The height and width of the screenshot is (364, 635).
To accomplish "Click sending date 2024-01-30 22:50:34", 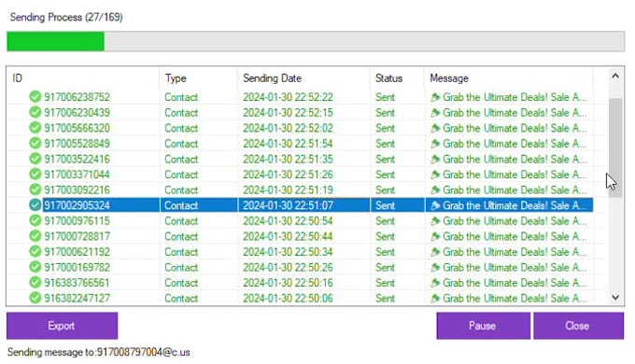I will (288, 252).
